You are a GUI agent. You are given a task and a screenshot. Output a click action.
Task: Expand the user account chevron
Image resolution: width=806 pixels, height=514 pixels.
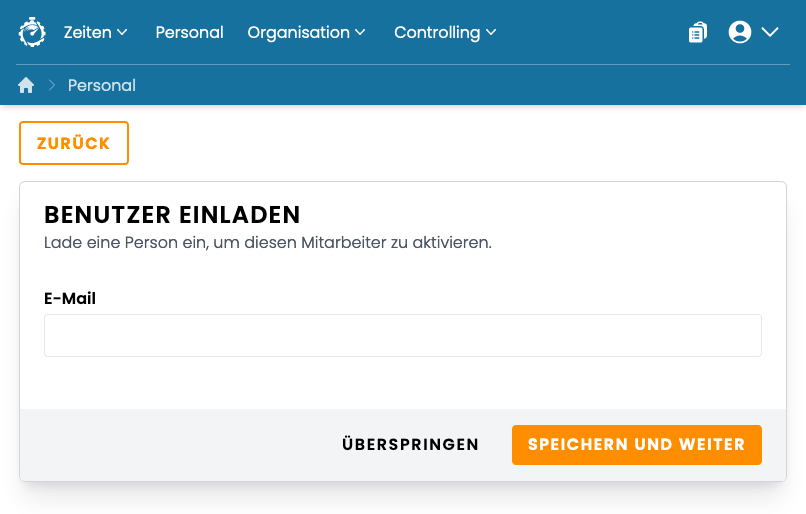click(770, 32)
